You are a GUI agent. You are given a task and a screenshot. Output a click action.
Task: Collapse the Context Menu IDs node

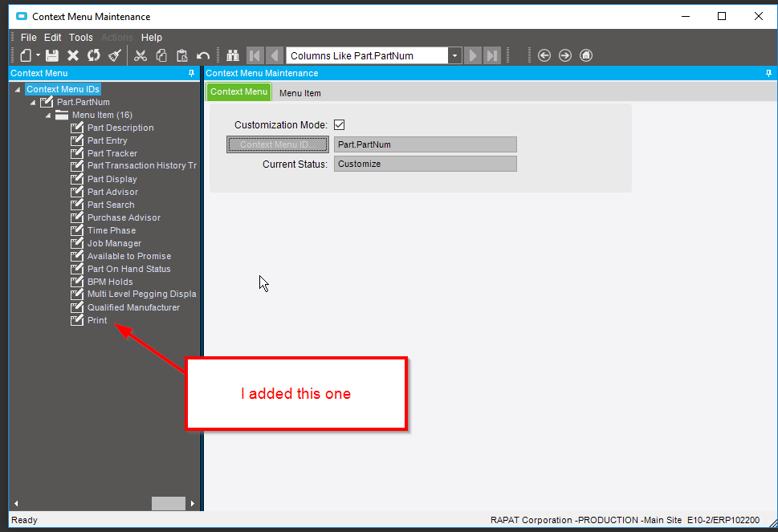coord(18,90)
